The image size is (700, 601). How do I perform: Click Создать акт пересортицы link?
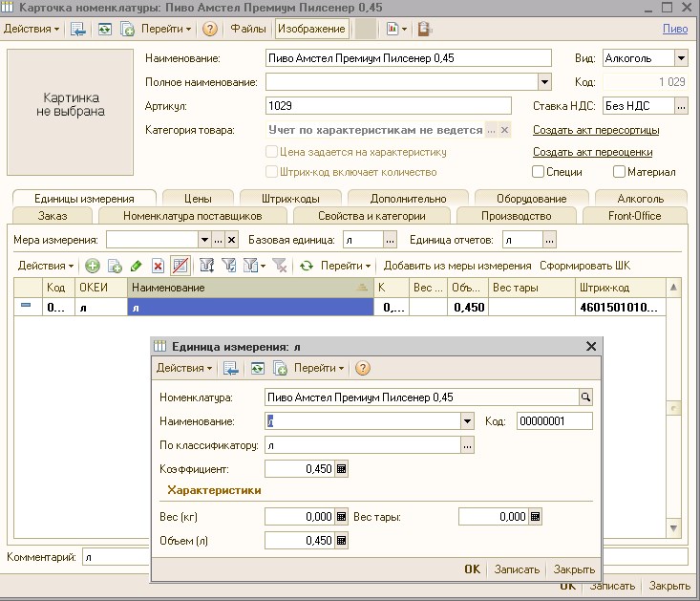[595, 130]
